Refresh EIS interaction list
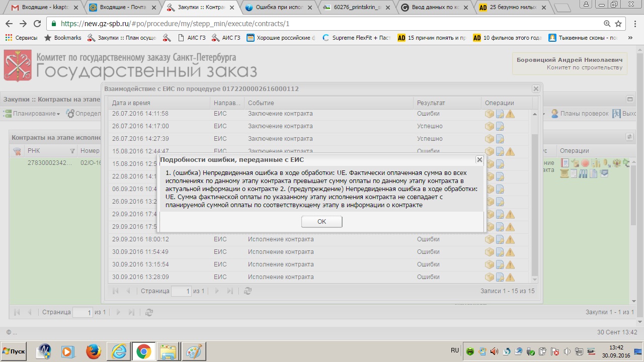This screenshot has height=362, width=644. (247, 291)
